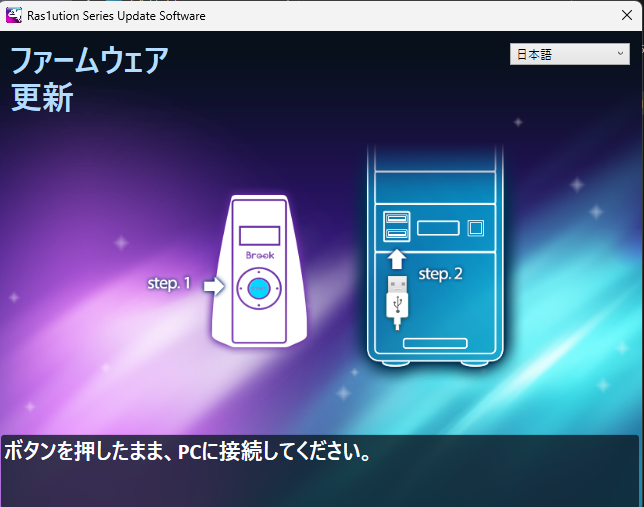Image resolution: width=644 pixels, height=507 pixels.
Task: Click the Brook logo on the device
Action: (x=259, y=256)
